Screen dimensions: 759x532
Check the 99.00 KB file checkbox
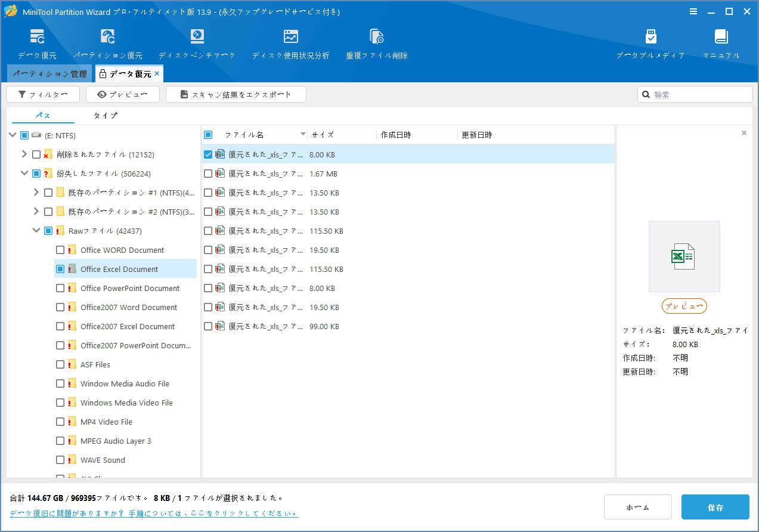pos(208,326)
